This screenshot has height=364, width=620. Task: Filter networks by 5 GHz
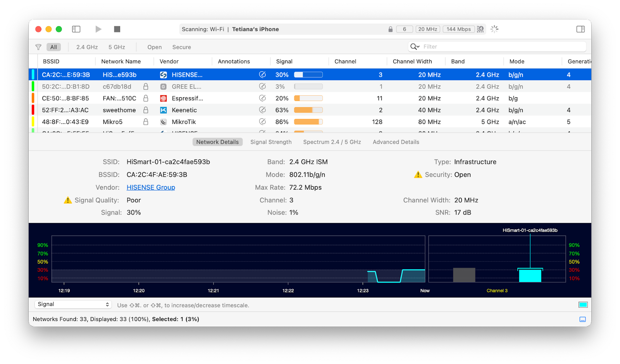tap(117, 47)
